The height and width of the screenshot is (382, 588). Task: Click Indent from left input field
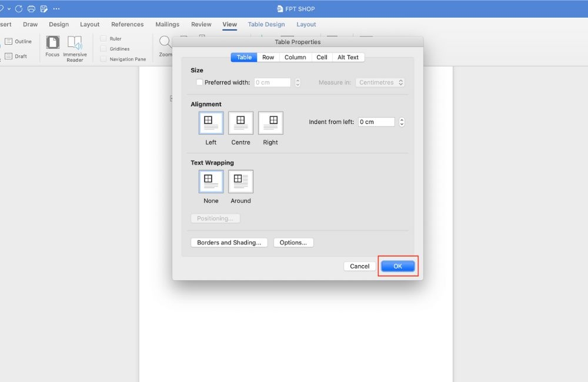pos(376,122)
